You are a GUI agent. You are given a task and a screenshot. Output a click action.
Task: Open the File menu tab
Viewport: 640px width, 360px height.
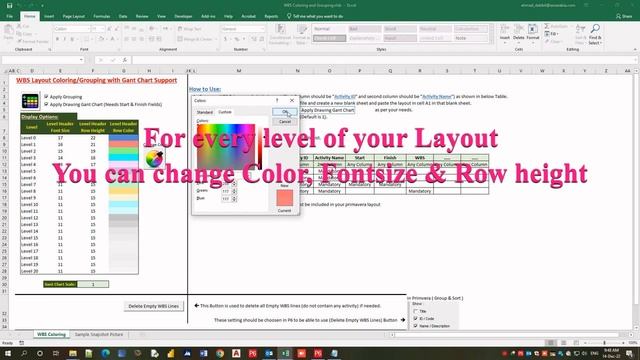pos(10,16)
